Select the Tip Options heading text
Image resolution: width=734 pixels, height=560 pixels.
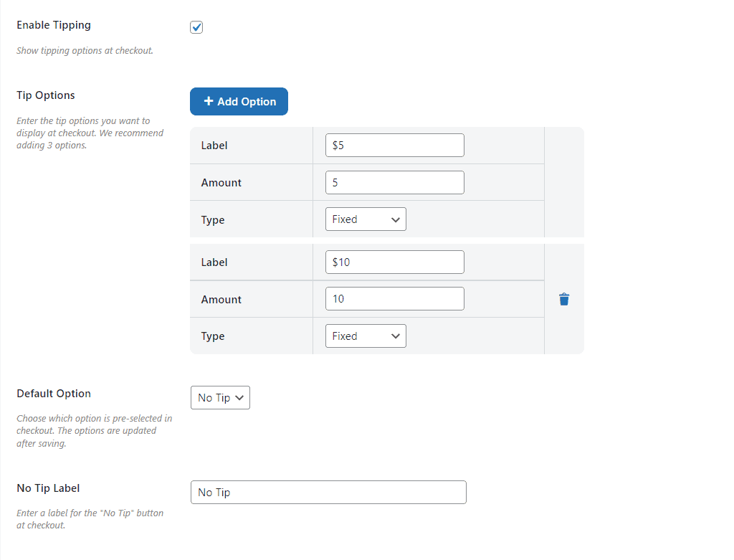(46, 95)
